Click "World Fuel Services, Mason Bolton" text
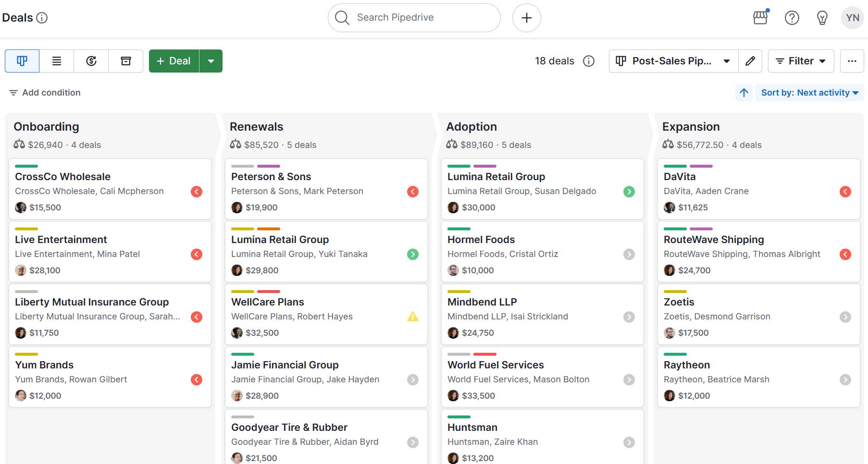Screen dimensions: 868x464 point(519,379)
